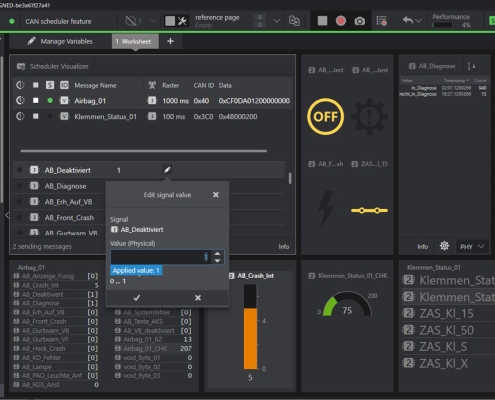The height and width of the screenshot is (400, 495).
Task: Open AB_Diagnose panel settings gear
Action: [444, 246]
